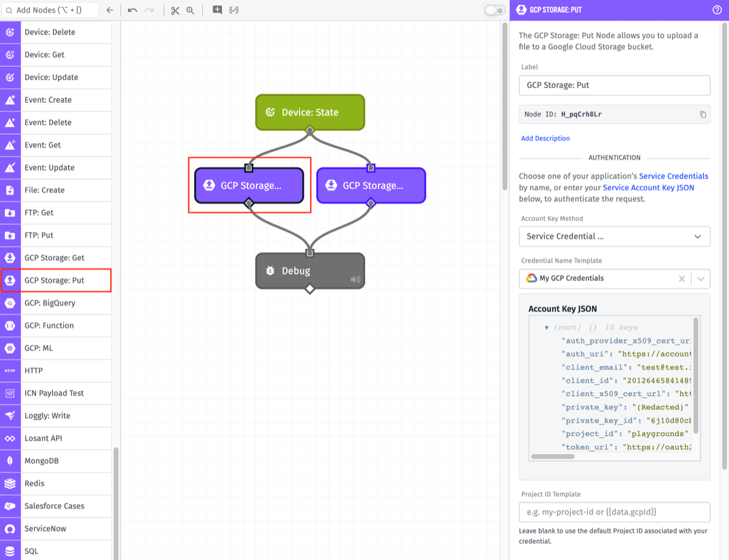
Task: Collapse the JSON root node
Action: click(x=547, y=327)
